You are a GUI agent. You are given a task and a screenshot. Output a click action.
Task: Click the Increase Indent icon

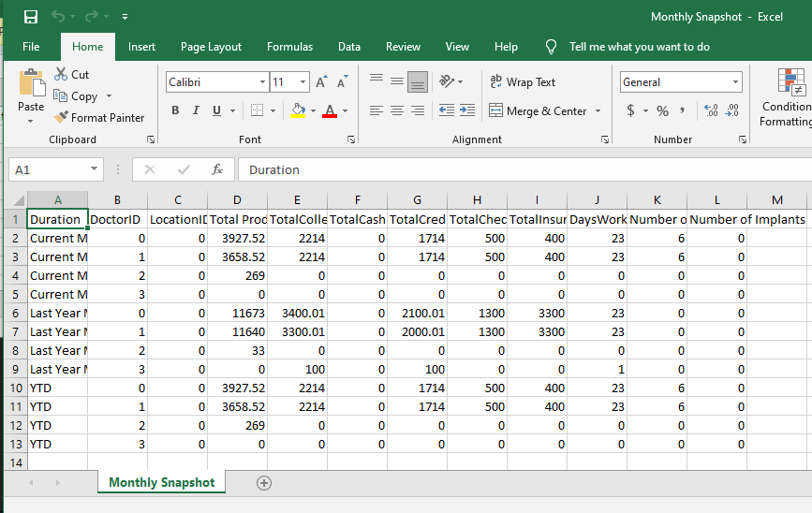[x=465, y=110]
